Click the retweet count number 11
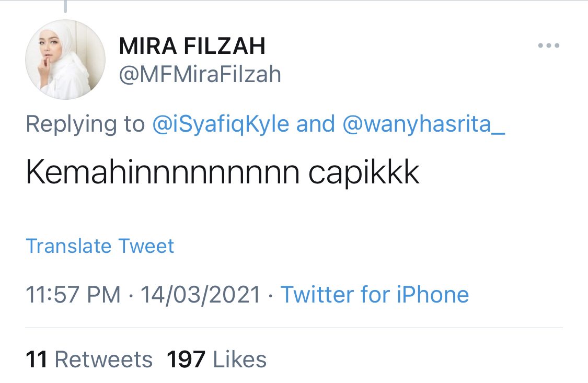This screenshot has height=383, width=588. 37,359
